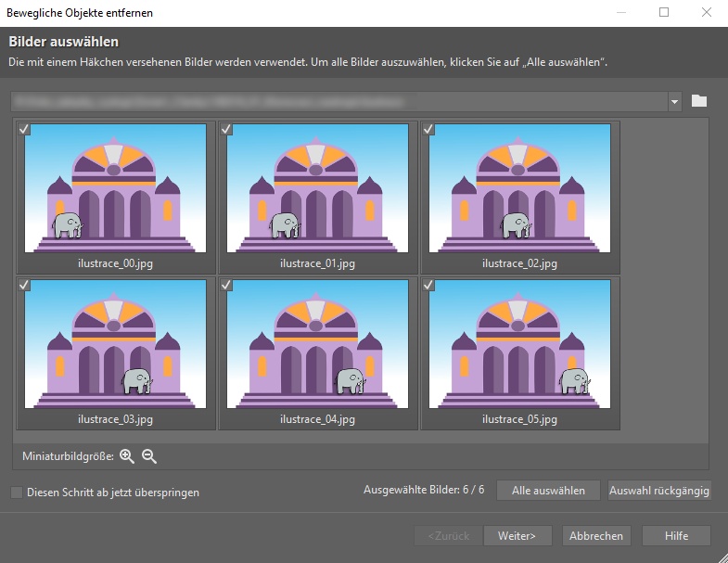Uncheck the ilustrace_01.jpg checkbox
The height and width of the screenshot is (563, 728).
click(226, 130)
